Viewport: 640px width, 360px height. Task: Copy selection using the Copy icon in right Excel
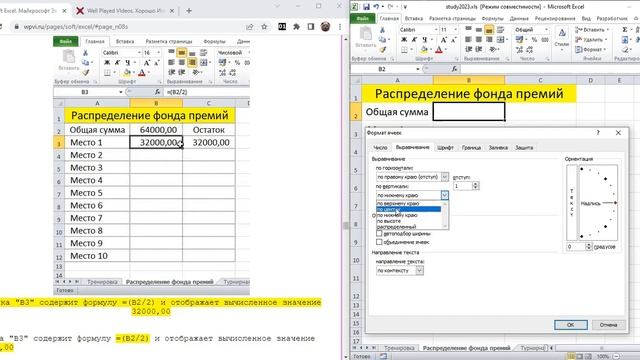pos(382,40)
